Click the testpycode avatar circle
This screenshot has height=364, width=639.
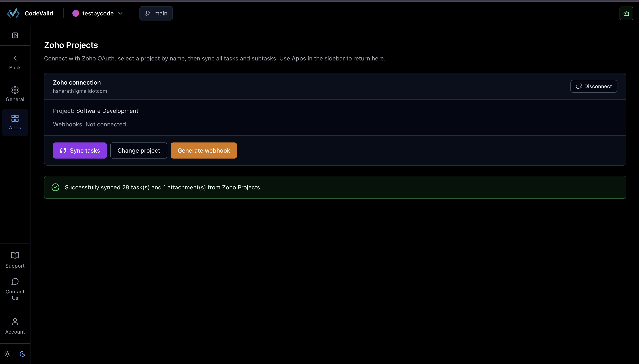(x=76, y=13)
